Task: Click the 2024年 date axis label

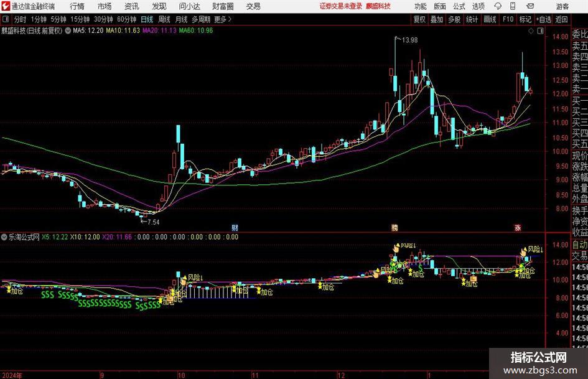Action: click(x=12, y=375)
